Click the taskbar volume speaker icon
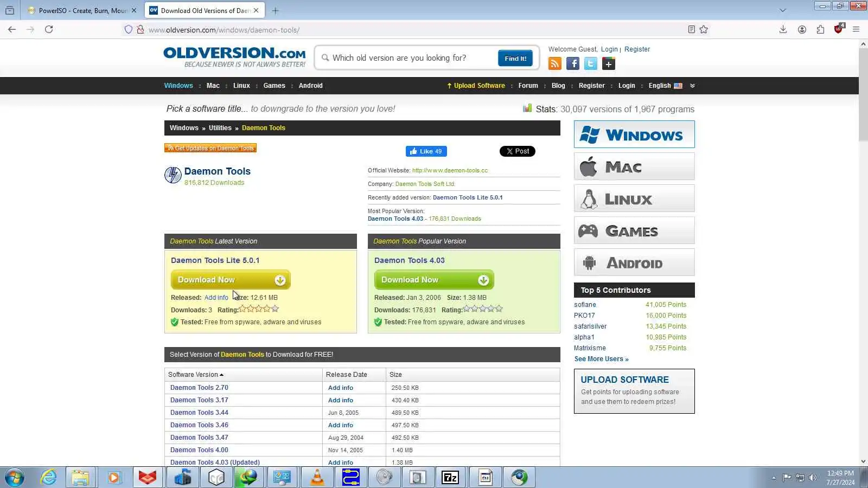Screen dimensions: 868x488 [813, 478]
